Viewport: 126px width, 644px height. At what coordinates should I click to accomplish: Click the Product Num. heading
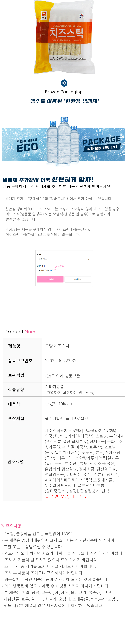[20, 332]
